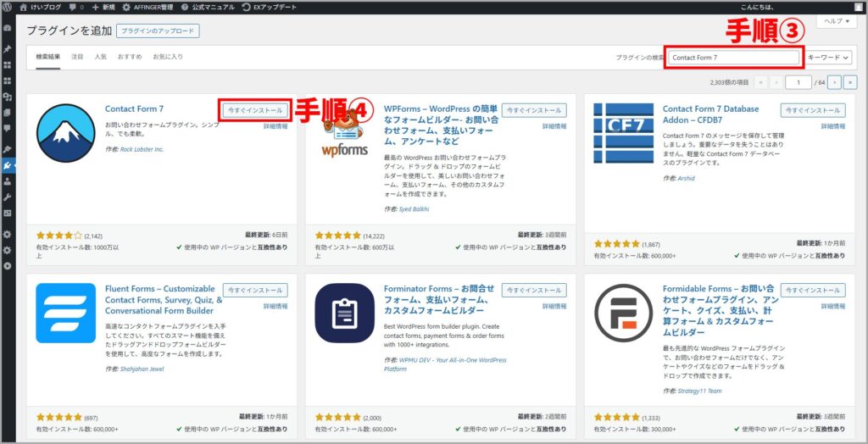This screenshot has height=444, width=868.
Task: Open the dashboard icon in the sidebar
Action: click(x=8, y=28)
